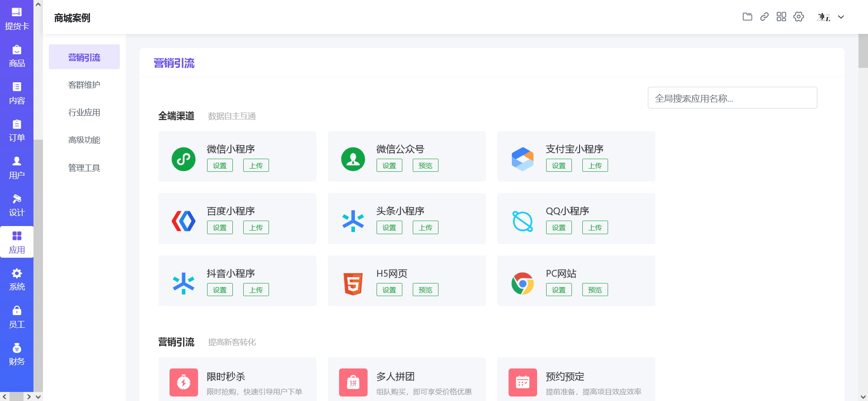Open the 设计 sidebar section
The height and width of the screenshot is (401, 868).
point(17,205)
